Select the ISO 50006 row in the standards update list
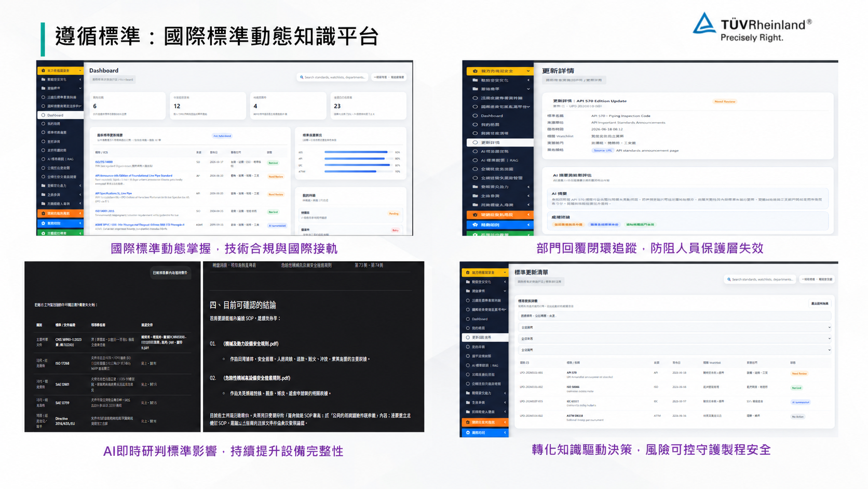The image size is (868, 489). [x=675, y=388]
